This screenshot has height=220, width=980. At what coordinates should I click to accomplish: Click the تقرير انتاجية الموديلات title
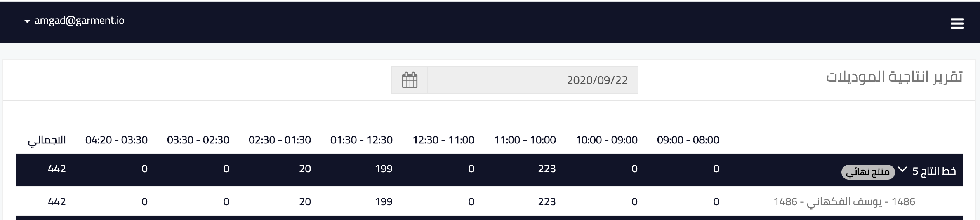click(894, 77)
